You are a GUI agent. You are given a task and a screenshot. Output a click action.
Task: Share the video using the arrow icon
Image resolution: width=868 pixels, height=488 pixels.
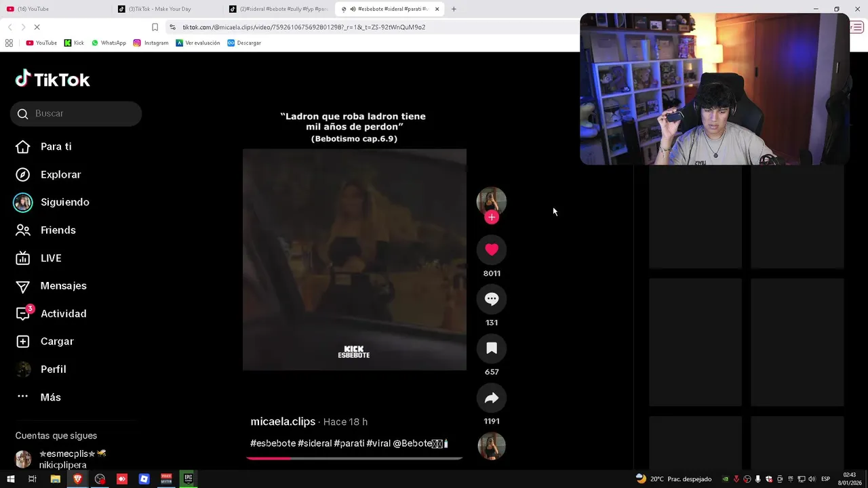[492, 398]
